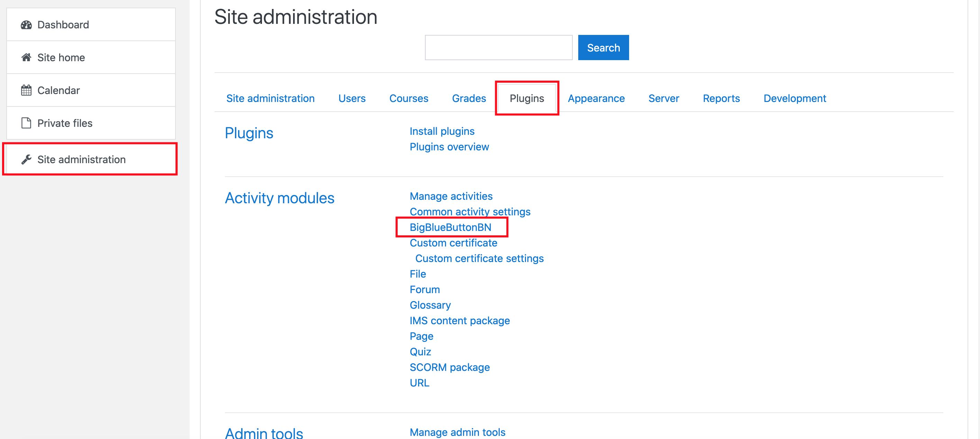This screenshot has width=980, height=439.
Task: Open IMS content package link
Action: coord(460,321)
